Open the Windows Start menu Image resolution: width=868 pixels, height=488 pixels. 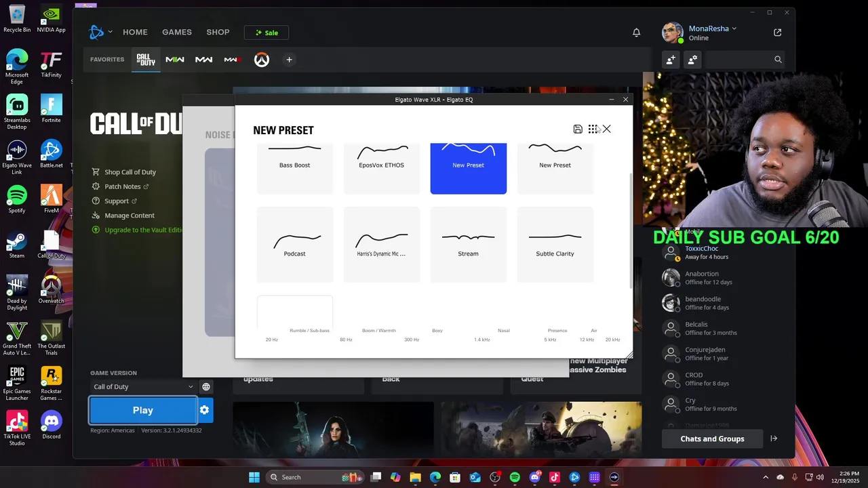[254, 477]
